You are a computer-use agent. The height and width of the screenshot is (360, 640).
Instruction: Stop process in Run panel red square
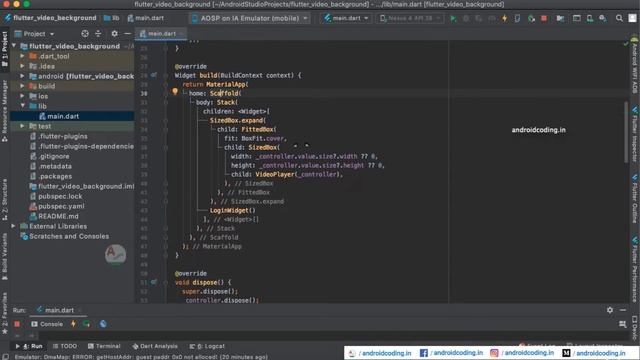point(17,324)
